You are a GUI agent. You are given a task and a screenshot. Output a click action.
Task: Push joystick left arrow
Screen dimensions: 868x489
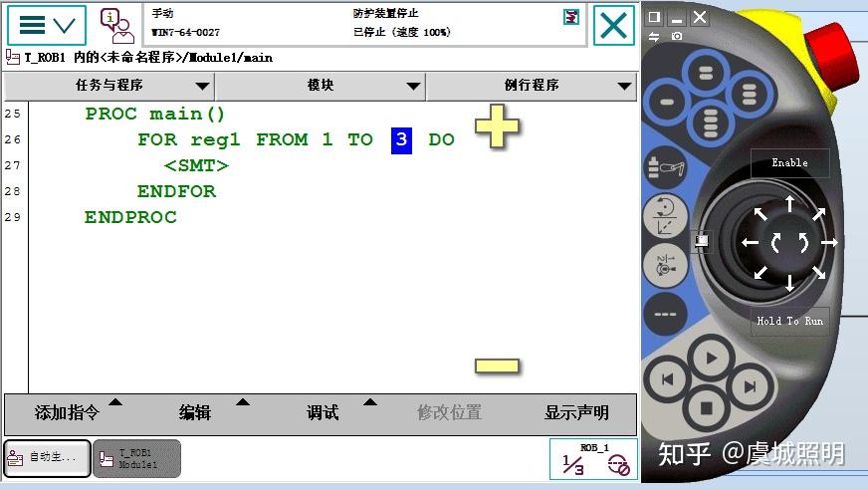click(751, 243)
